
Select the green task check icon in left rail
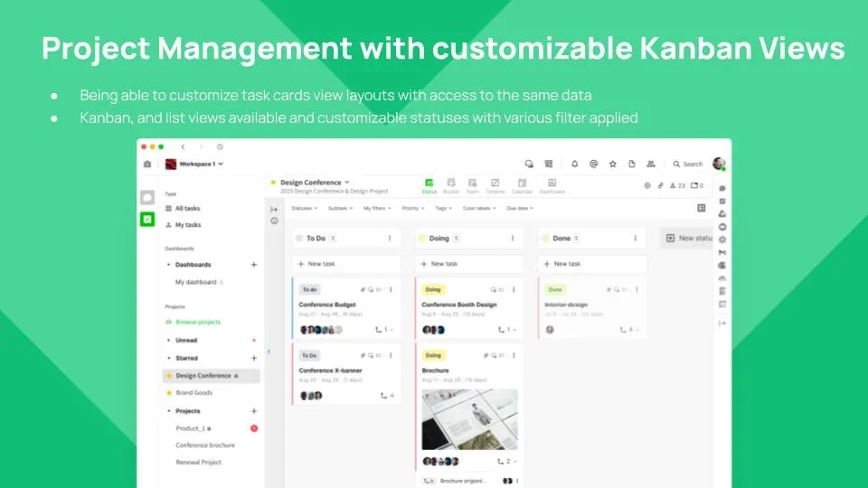(x=147, y=220)
